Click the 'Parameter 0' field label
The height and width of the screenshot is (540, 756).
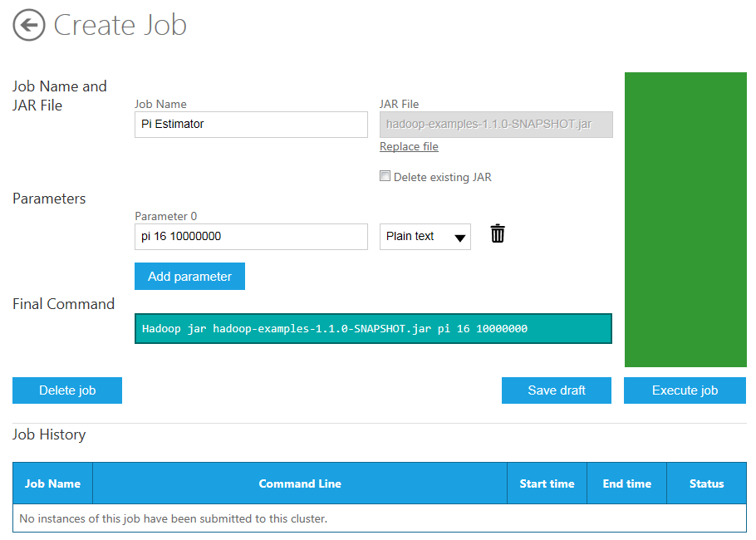coord(166,216)
